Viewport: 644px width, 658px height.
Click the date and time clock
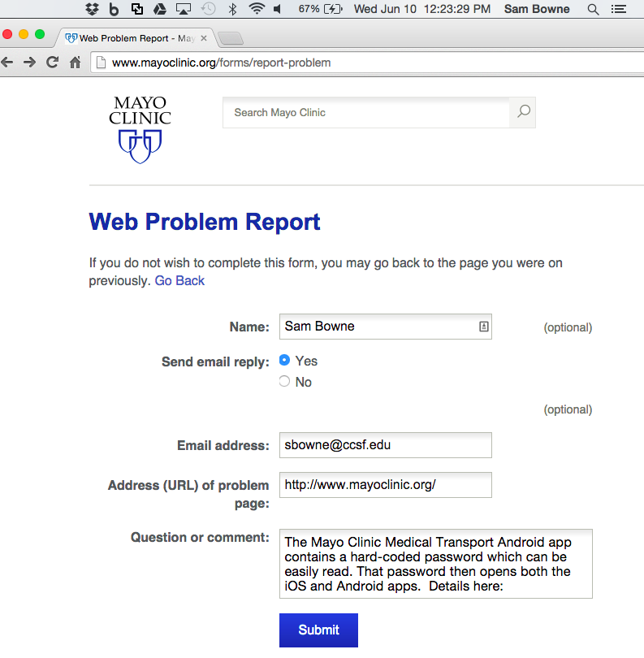pyautogui.click(x=421, y=9)
